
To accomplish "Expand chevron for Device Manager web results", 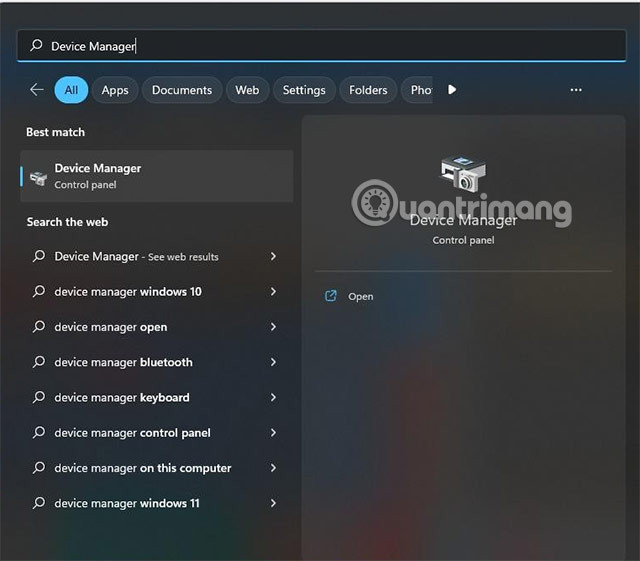I will coord(273,257).
